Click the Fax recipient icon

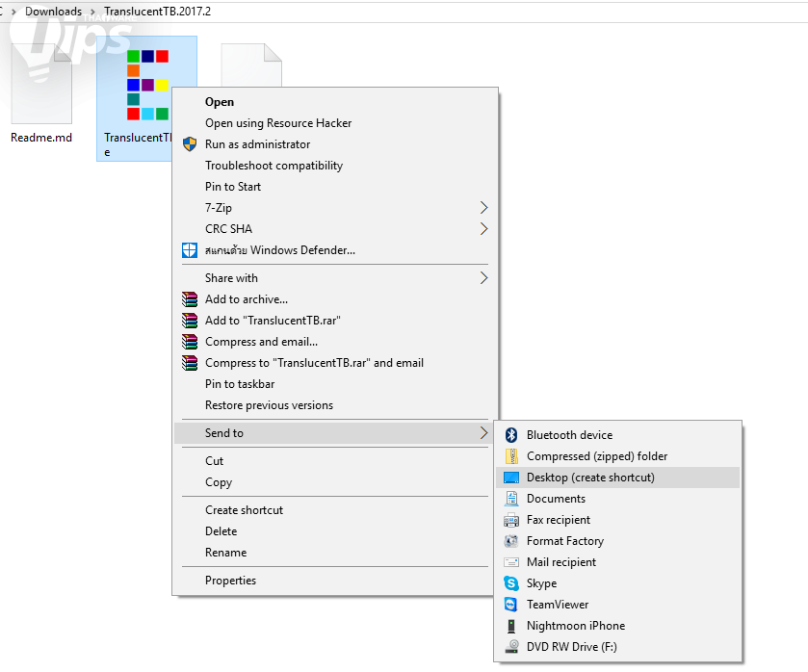pyautogui.click(x=511, y=520)
